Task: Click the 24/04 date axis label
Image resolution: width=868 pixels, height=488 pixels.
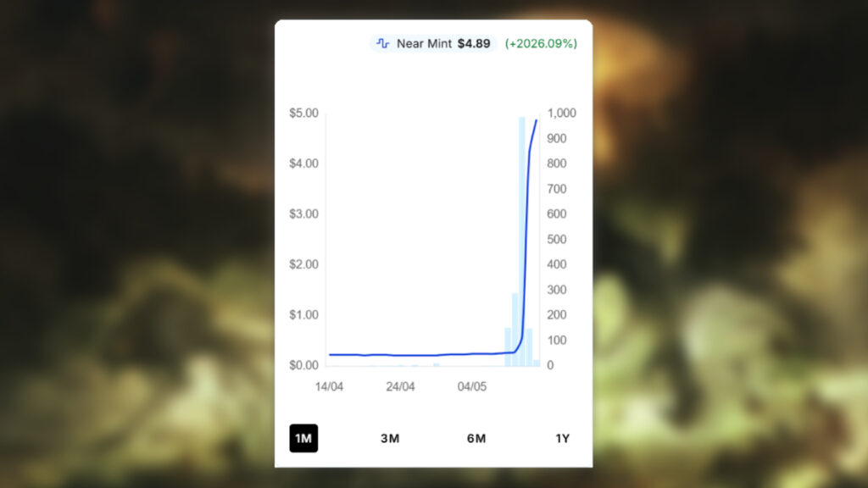Action: [400, 386]
